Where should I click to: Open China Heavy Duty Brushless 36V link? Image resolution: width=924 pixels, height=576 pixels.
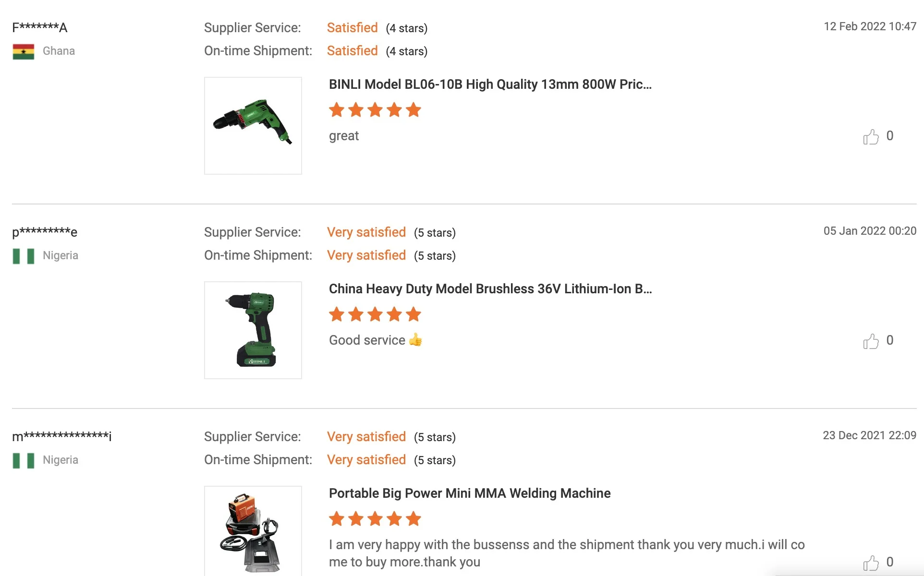point(490,289)
